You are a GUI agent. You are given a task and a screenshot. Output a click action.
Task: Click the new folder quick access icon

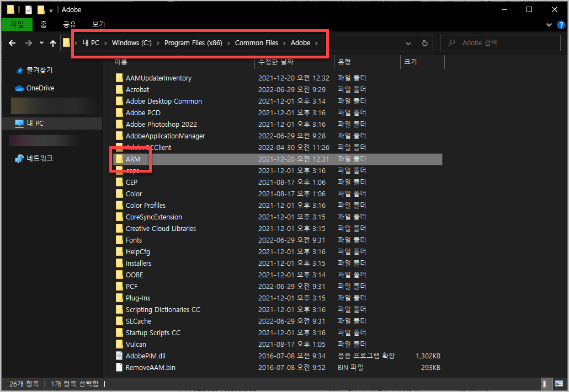pos(41,10)
